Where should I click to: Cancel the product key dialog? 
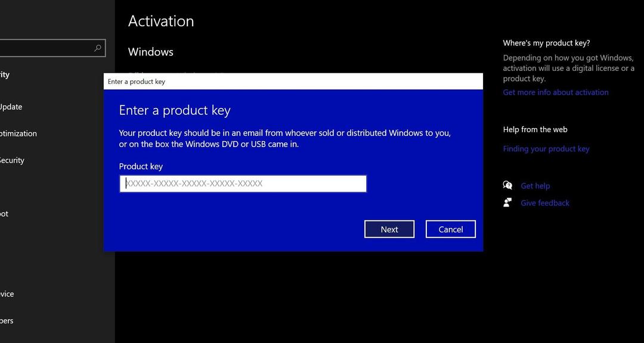coord(450,229)
